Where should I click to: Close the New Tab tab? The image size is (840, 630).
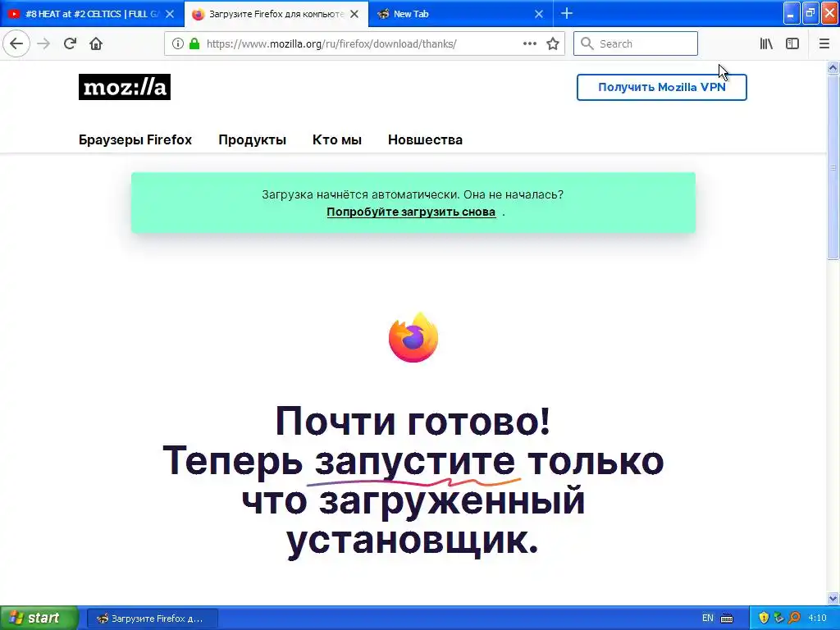click(539, 14)
